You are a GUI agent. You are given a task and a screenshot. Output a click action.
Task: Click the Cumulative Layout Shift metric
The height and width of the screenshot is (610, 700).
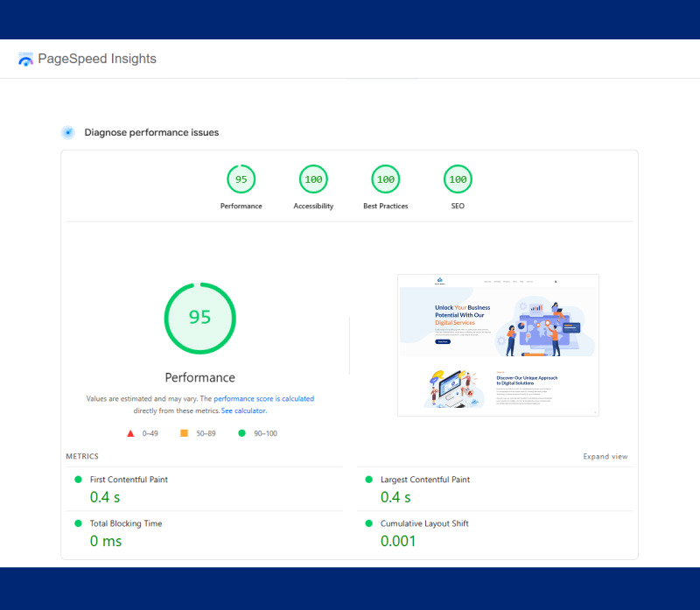pyautogui.click(x=423, y=523)
